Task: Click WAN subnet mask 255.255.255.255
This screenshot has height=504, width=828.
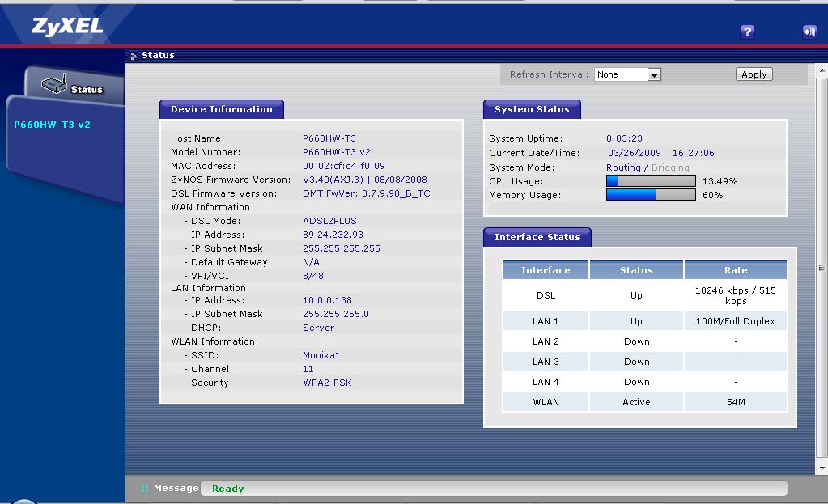Action: pyautogui.click(x=341, y=248)
